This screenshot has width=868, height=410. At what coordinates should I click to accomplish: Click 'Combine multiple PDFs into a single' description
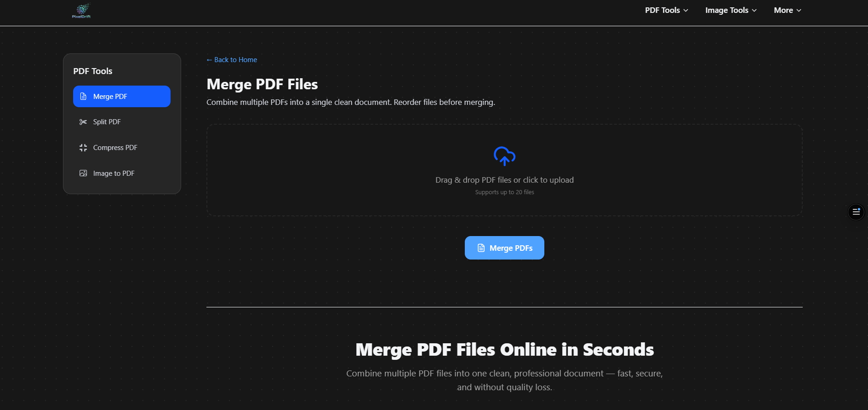(x=351, y=102)
